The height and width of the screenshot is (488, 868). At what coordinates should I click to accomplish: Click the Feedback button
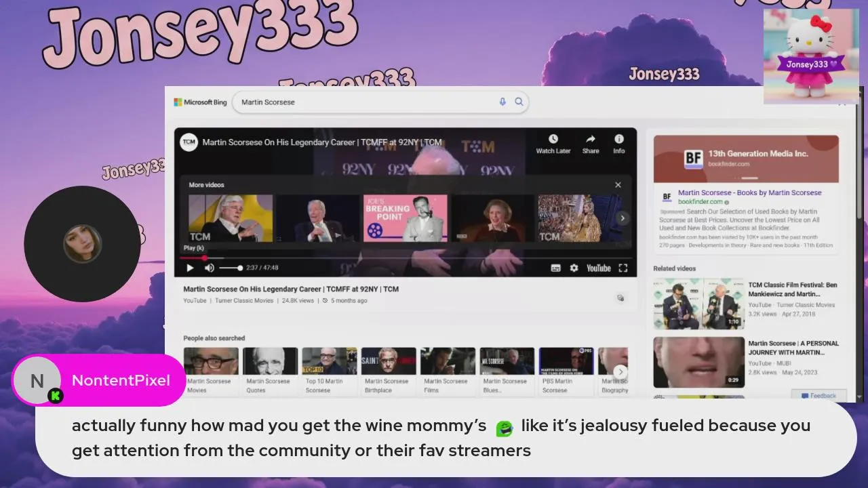(x=818, y=396)
